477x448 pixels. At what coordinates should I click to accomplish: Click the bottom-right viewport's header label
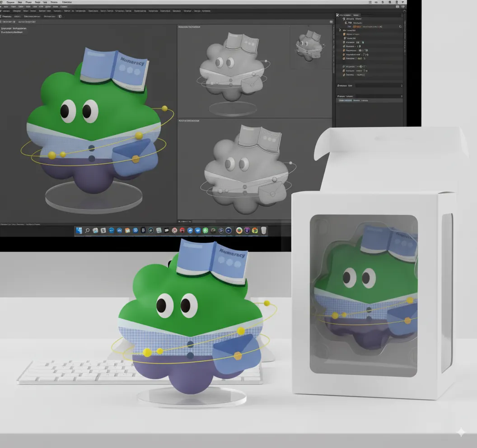click(x=189, y=121)
